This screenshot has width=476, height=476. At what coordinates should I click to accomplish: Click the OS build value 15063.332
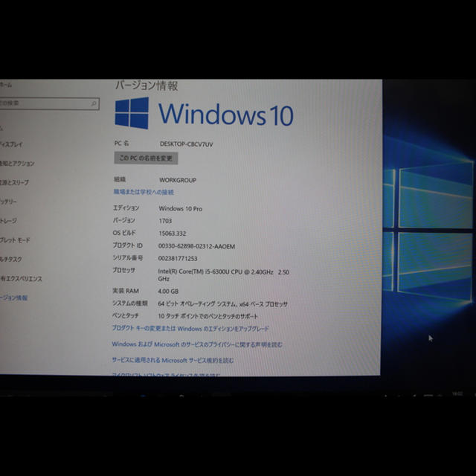click(x=172, y=234)
